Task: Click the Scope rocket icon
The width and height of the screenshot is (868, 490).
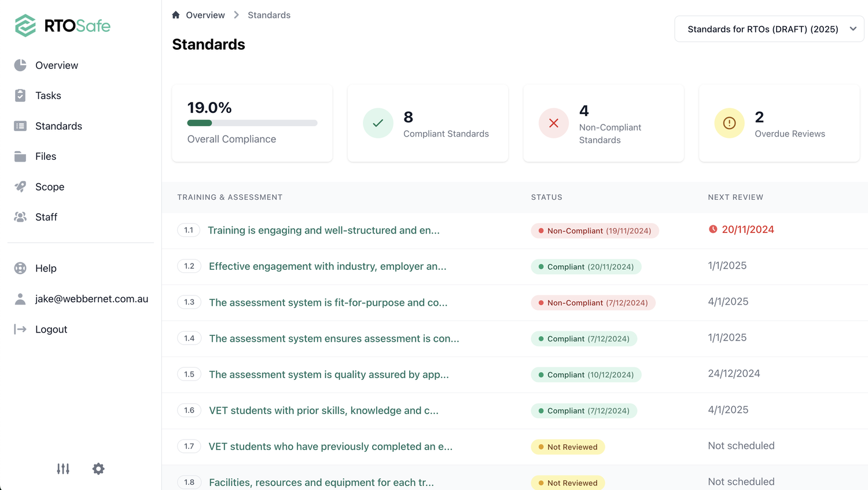Action: pyautogui.click(x=20, y=187)
